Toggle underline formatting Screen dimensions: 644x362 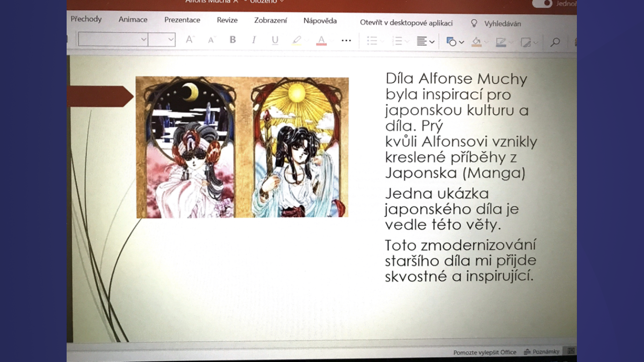[275, 40]
